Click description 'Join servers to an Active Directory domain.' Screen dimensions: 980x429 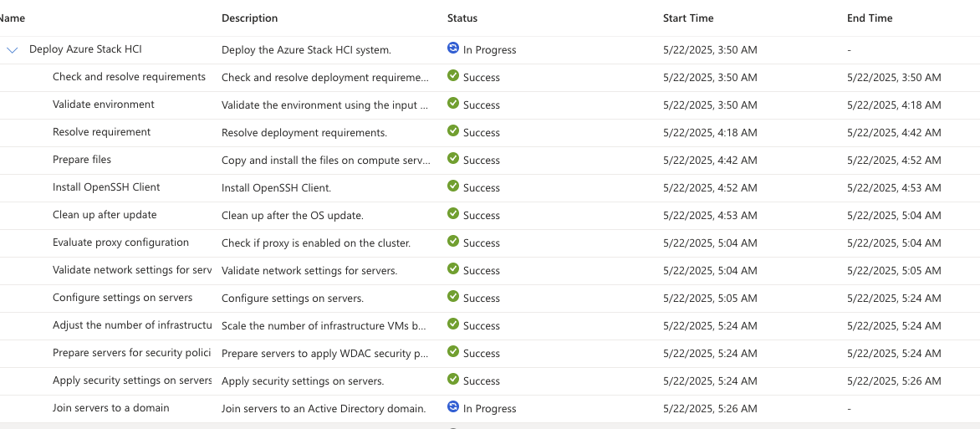(324, 408)
